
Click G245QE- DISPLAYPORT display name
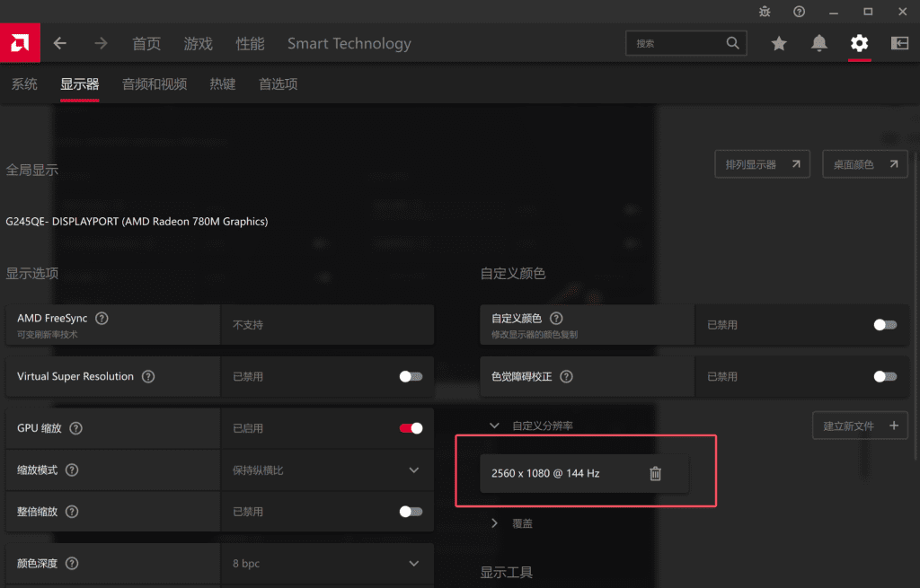[x=137, y=221]
